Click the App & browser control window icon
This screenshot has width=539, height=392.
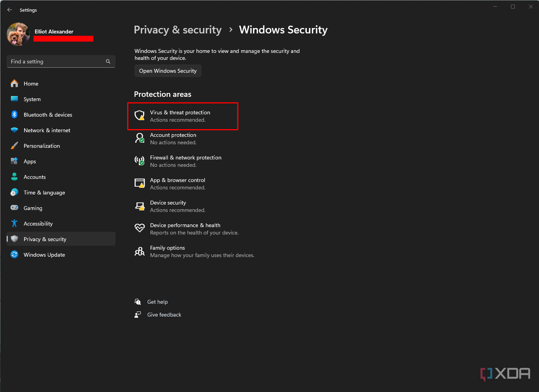[140, 183]
